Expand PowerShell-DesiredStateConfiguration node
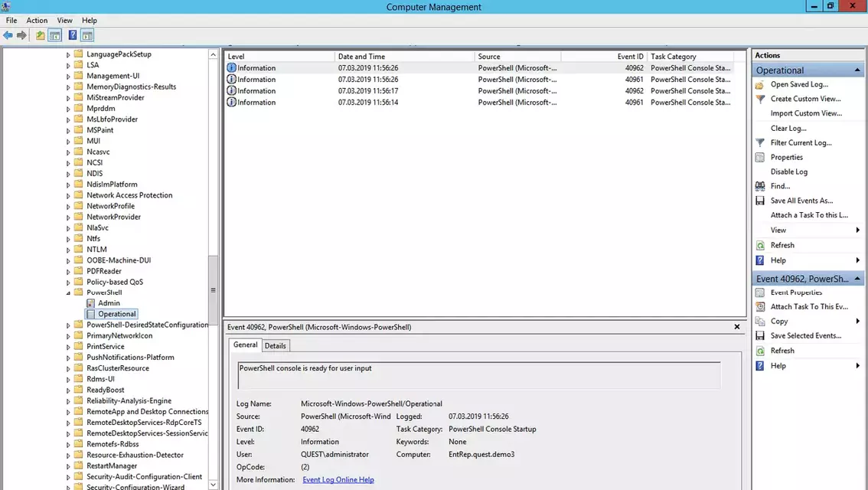The height and width of the screenshot is (490, 868). point(69,325)
